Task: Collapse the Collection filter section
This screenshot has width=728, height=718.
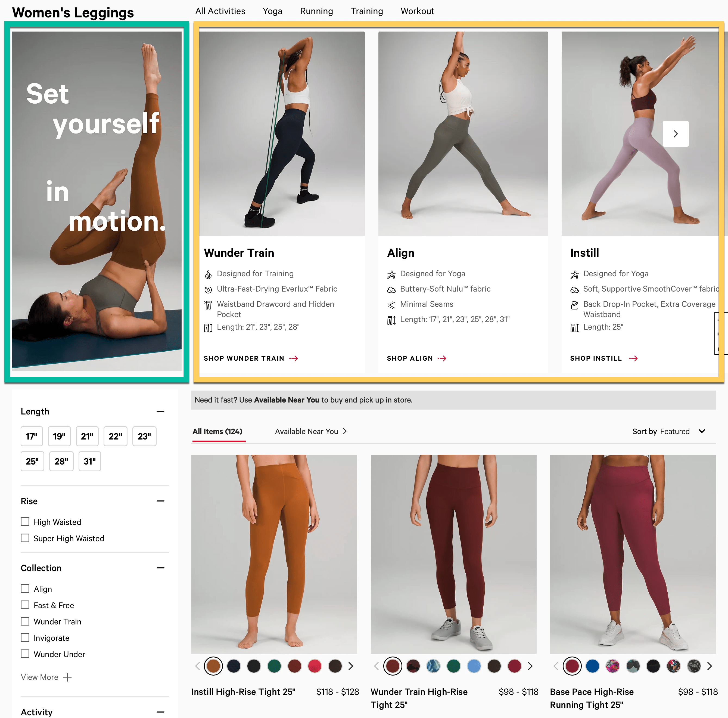Action: coord(160,568)
